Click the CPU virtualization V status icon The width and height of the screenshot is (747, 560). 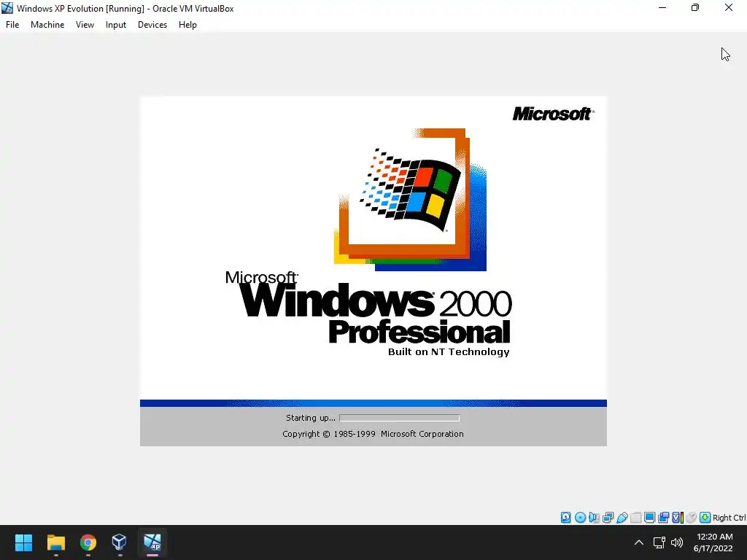pyautogui.click(x=678, y=518)
